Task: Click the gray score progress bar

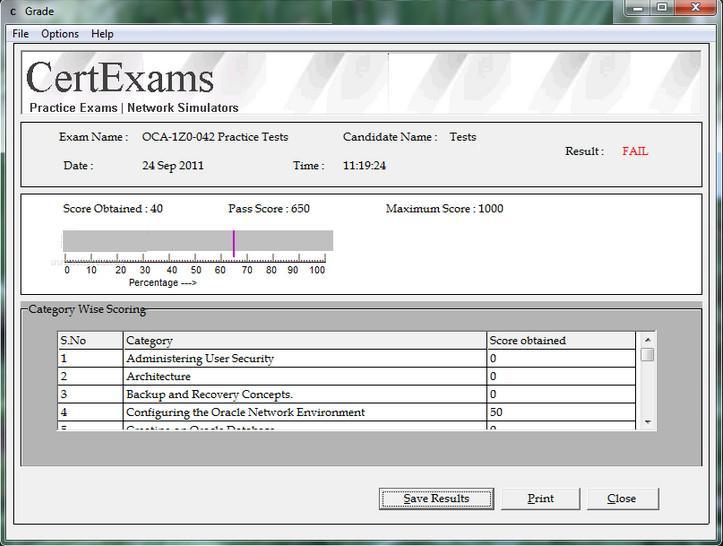Action: [198, 241]
